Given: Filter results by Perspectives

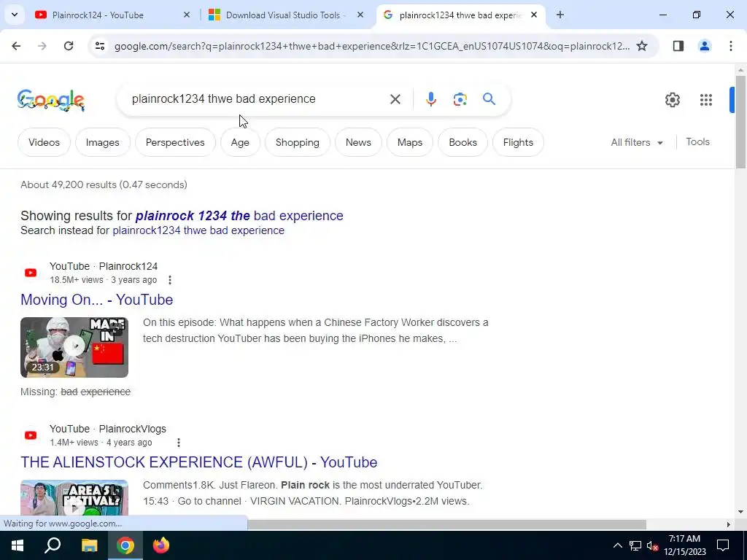Looking at the screenshot, I should (175, 142).
